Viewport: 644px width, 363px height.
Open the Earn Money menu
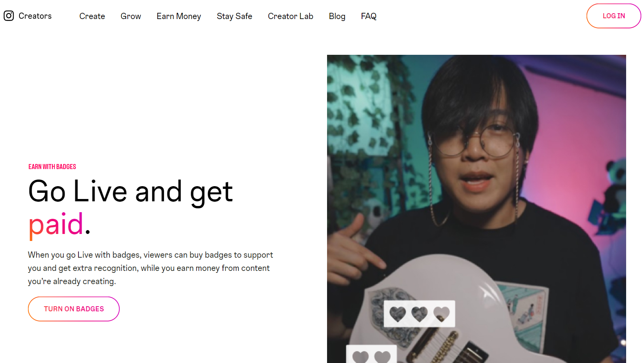pyautogui.click(x=179, y=16)
